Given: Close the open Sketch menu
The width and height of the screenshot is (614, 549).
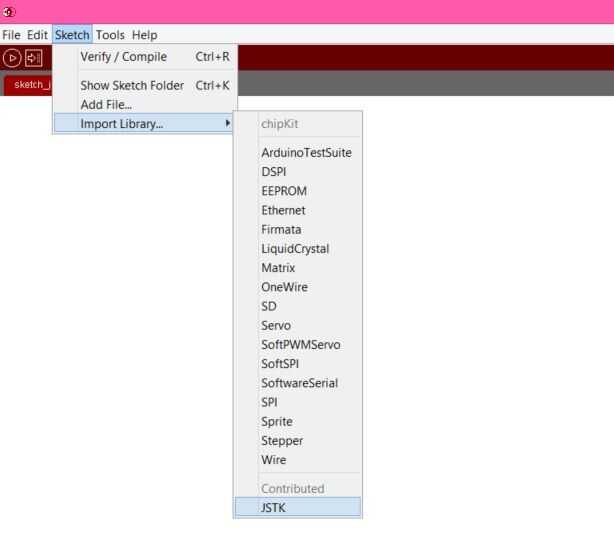Looking at the screenshot, I should pos(72,35).
